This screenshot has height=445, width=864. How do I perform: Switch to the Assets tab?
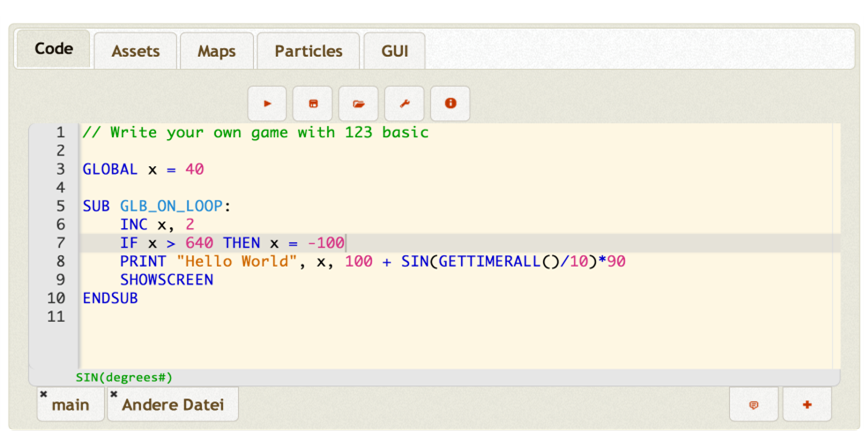tap(136, 51)
